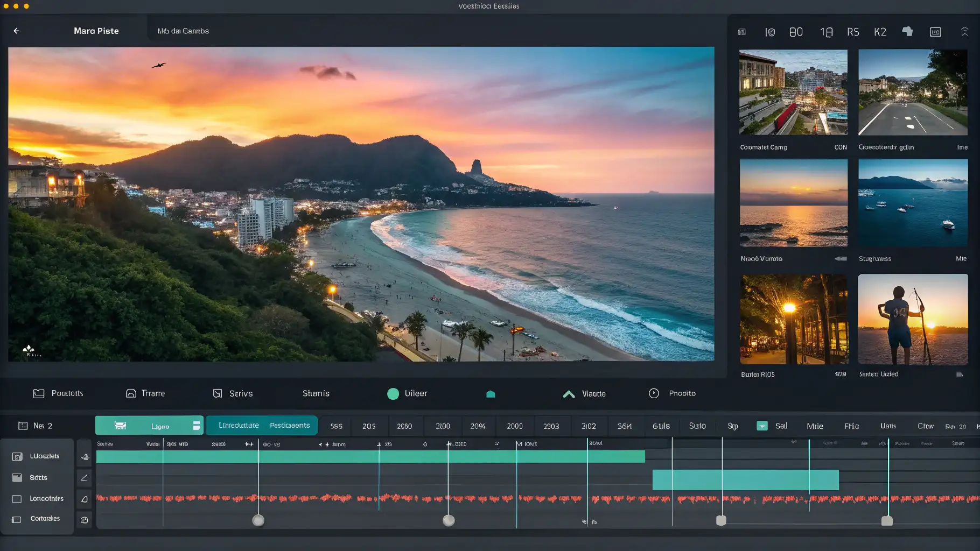Click the Pescisaents button in the timeline toolbar

pyautogui.click(x=290, y=425)
